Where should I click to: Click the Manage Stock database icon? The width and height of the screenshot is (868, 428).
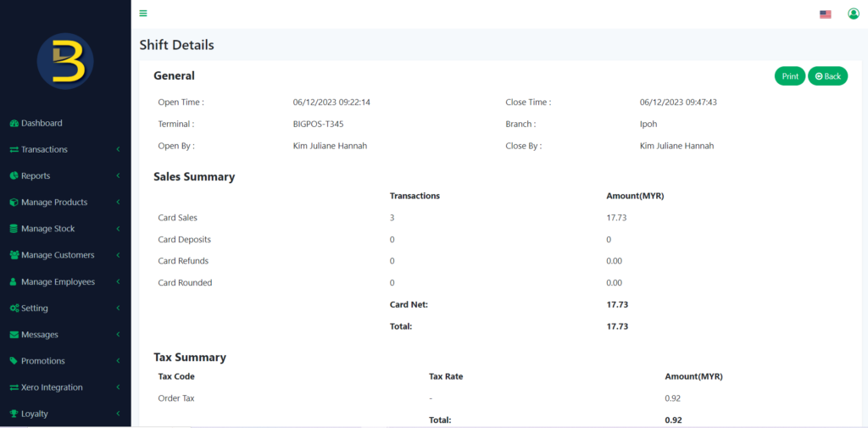point(14,229)
